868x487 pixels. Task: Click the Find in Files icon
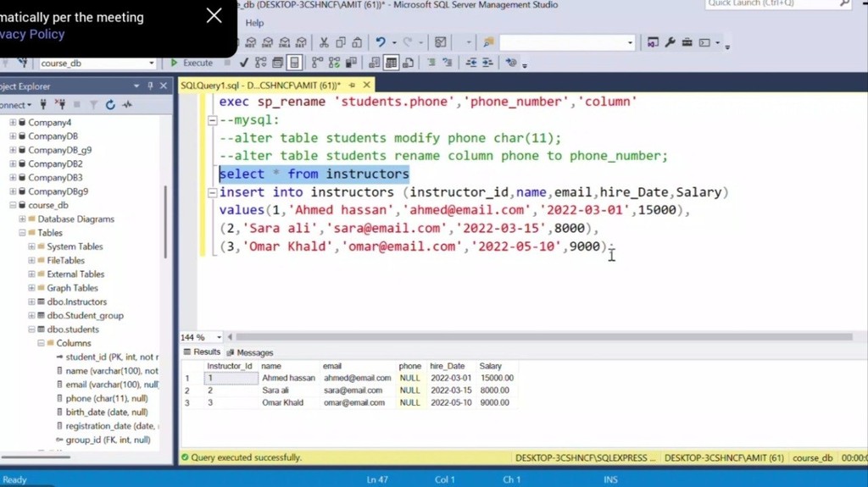click(x=488, y=42)
